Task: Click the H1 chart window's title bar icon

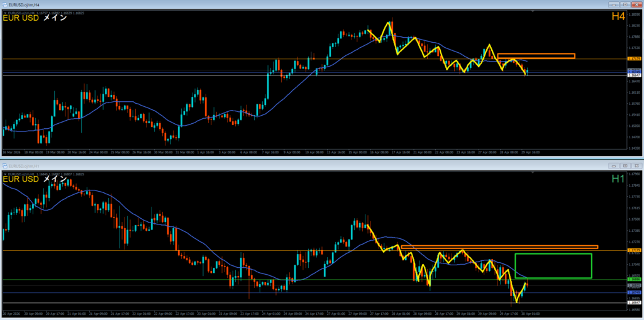Action: pyautogui.click(x=5, y=165)
